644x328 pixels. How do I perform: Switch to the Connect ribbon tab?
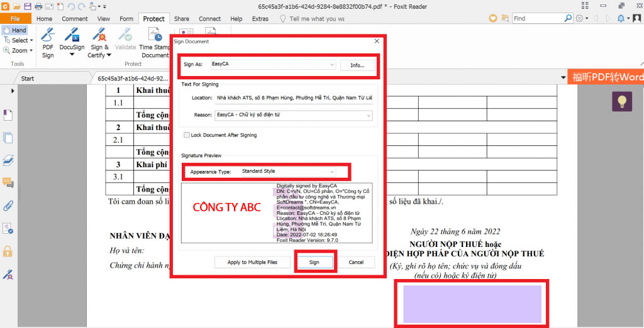[x=210, y=18]
